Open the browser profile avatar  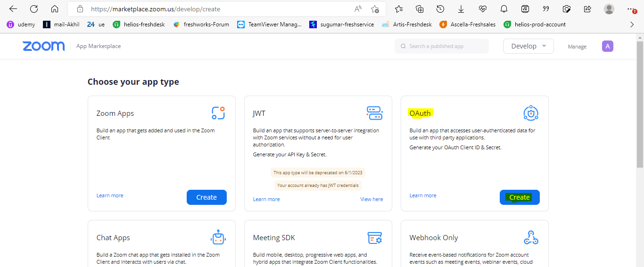tap(609, 9)
